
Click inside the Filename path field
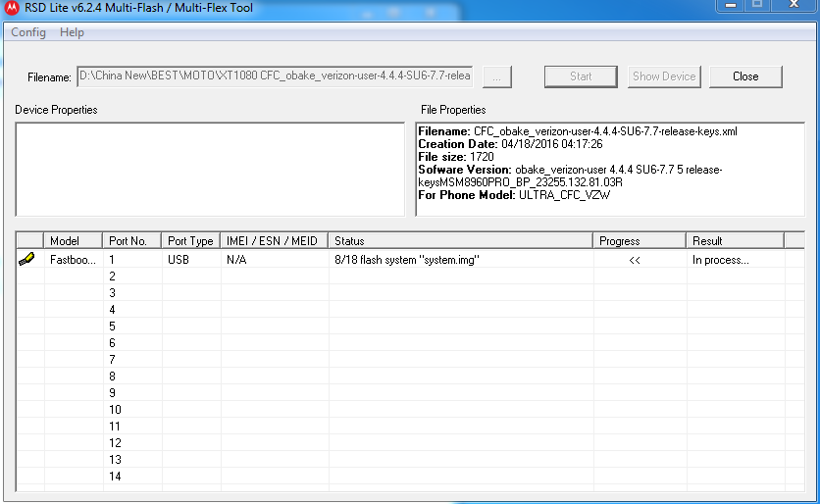[x=275, y=76]
